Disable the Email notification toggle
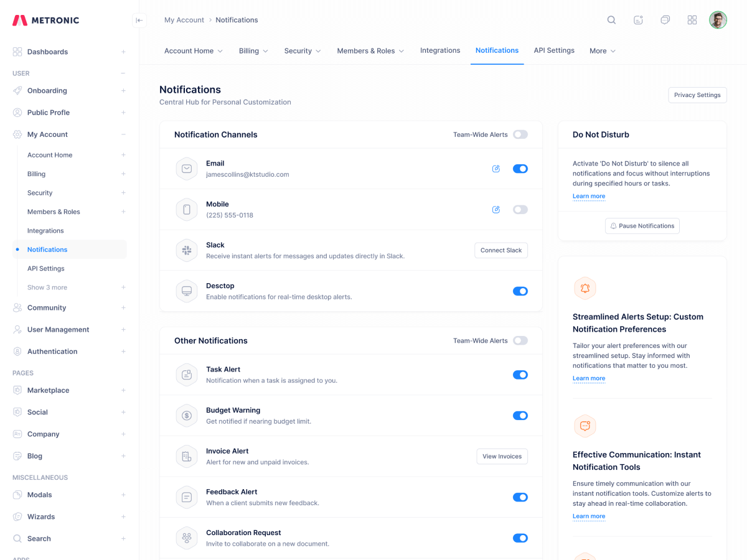This screenshot has height=560, width=747. (x=520, y=169)
